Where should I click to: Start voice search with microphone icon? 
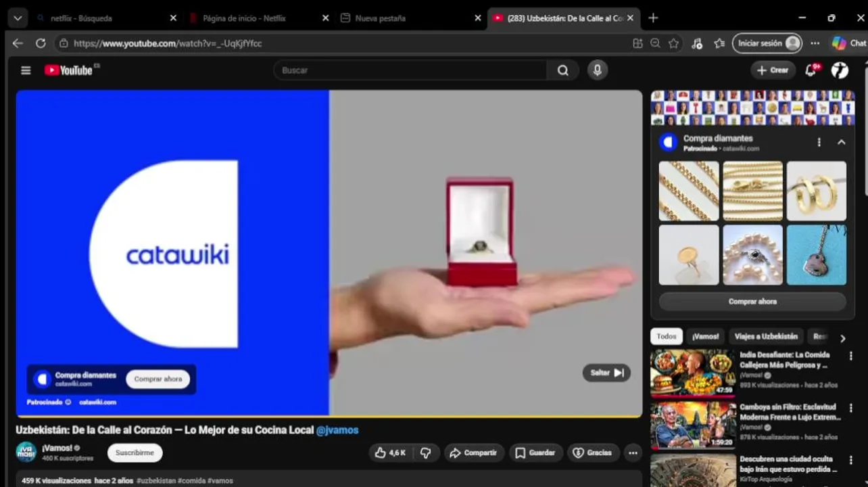(x=597, y=70)
